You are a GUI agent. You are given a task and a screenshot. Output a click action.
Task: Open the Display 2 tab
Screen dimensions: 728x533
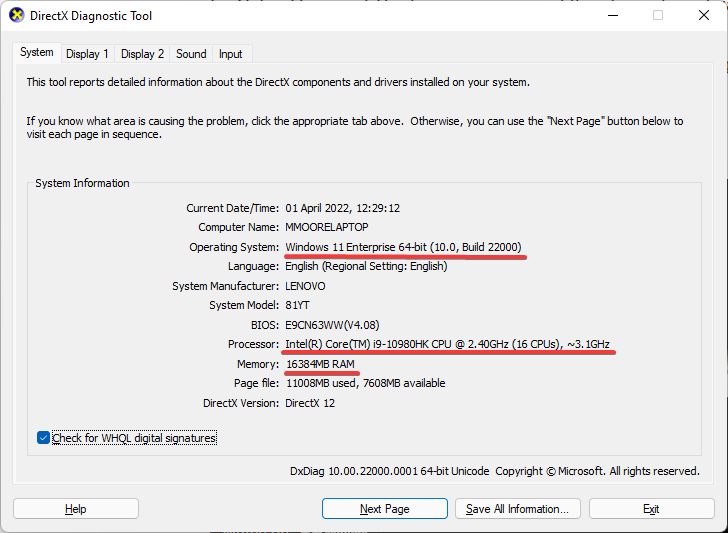143,54
